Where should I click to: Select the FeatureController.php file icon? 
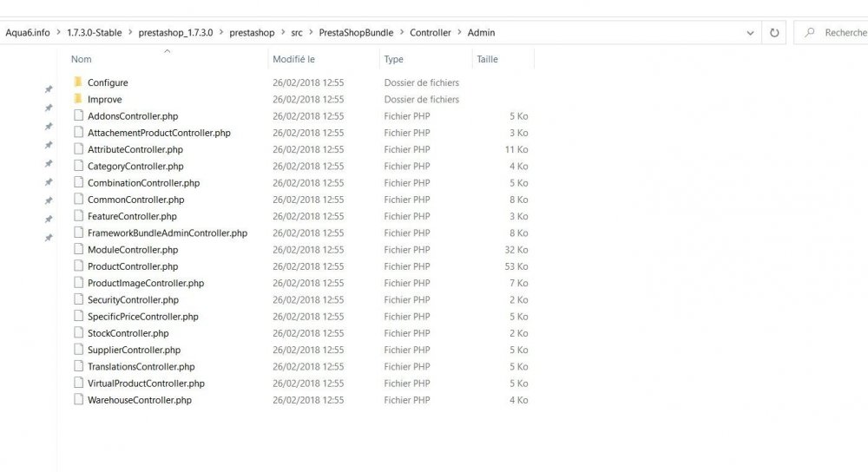pos(79,215)
